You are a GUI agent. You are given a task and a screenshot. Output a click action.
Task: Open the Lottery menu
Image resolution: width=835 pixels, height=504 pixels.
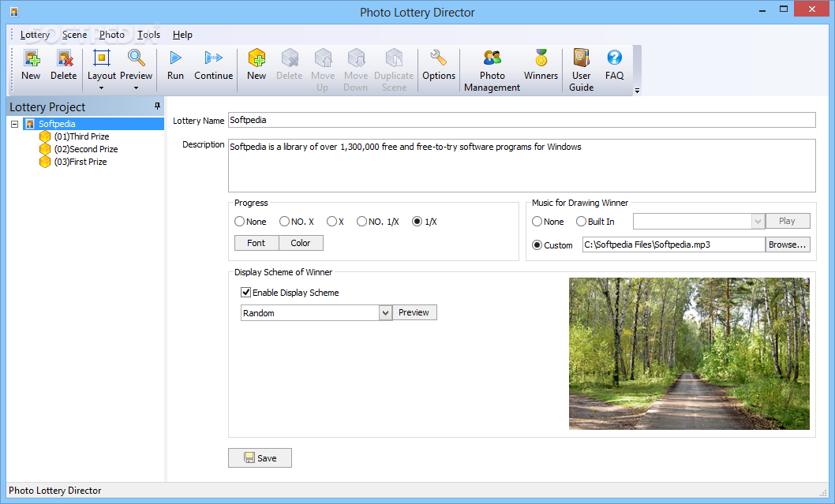[x=35, y=35]
